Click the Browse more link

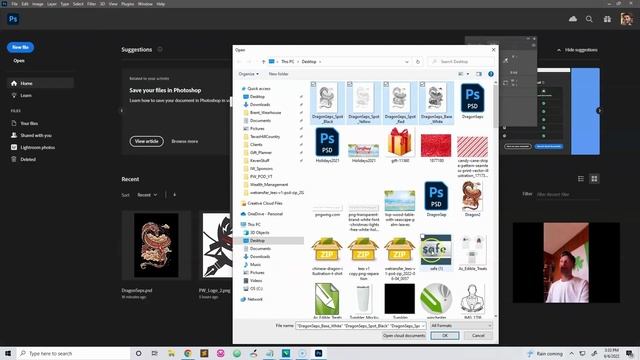[184, 141]
